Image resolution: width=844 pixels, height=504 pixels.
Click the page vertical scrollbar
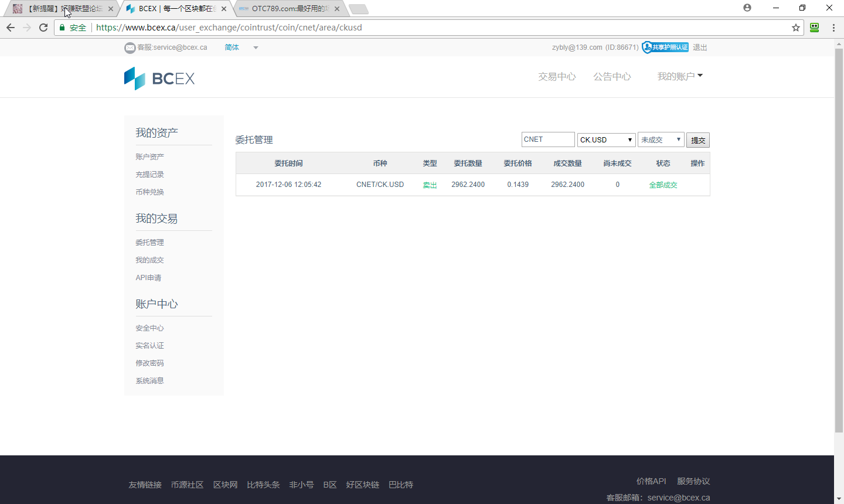839,234
